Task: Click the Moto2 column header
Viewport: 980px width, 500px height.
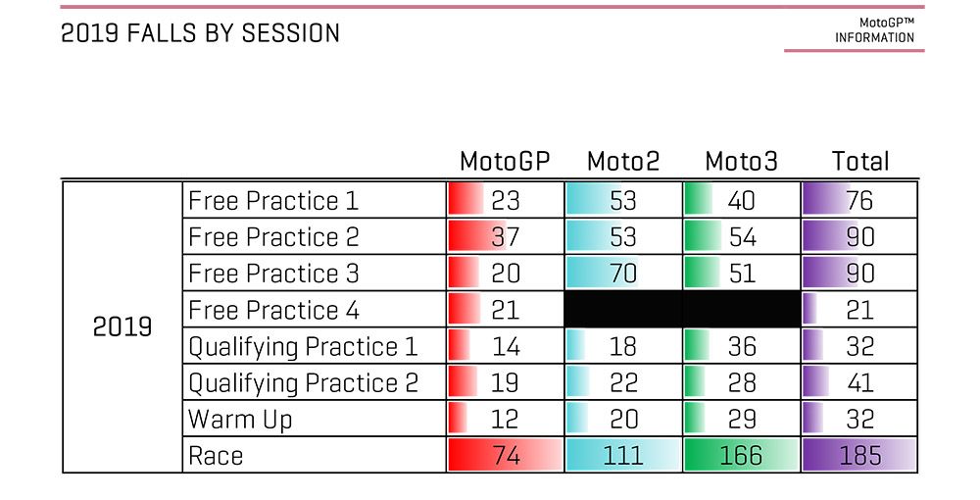Action: (623, 162)
